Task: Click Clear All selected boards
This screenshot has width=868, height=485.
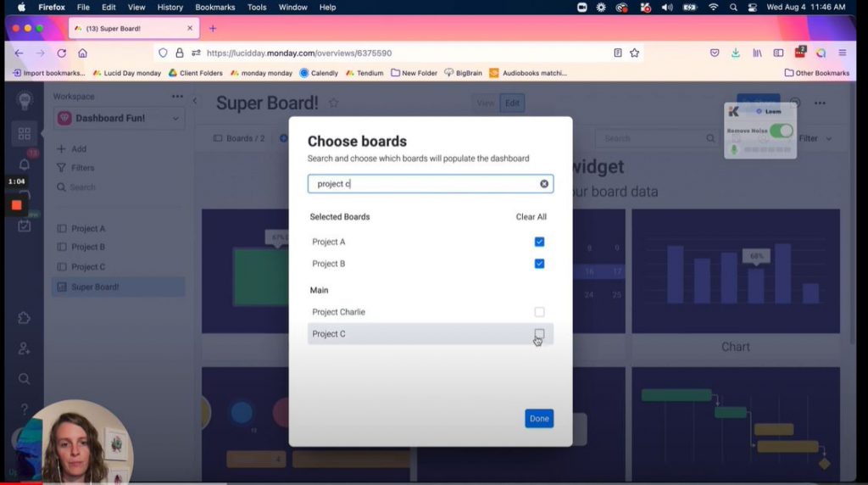Action: click(531, 216)
